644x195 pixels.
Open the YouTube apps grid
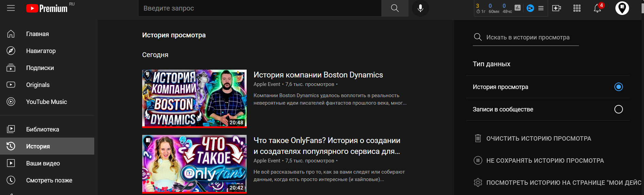tap(577, 8)
